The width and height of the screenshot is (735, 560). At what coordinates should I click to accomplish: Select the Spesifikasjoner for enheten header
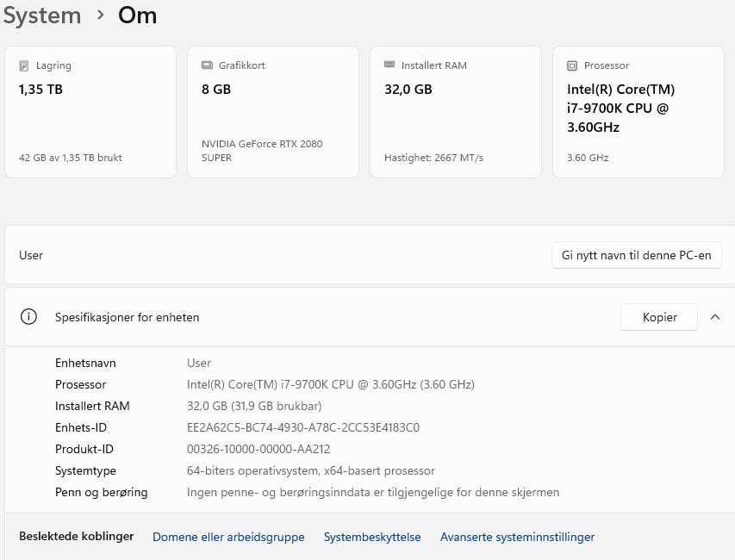pos(127,317)
